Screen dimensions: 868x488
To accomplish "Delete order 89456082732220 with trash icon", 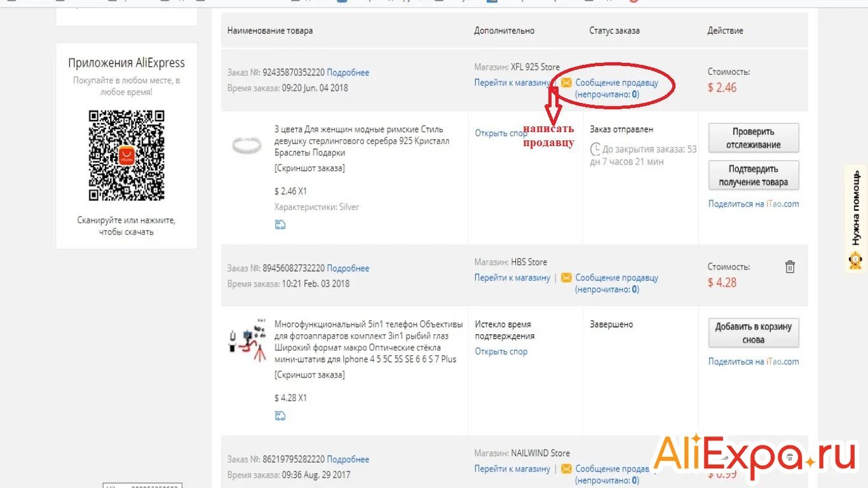I will click(790, 267).
